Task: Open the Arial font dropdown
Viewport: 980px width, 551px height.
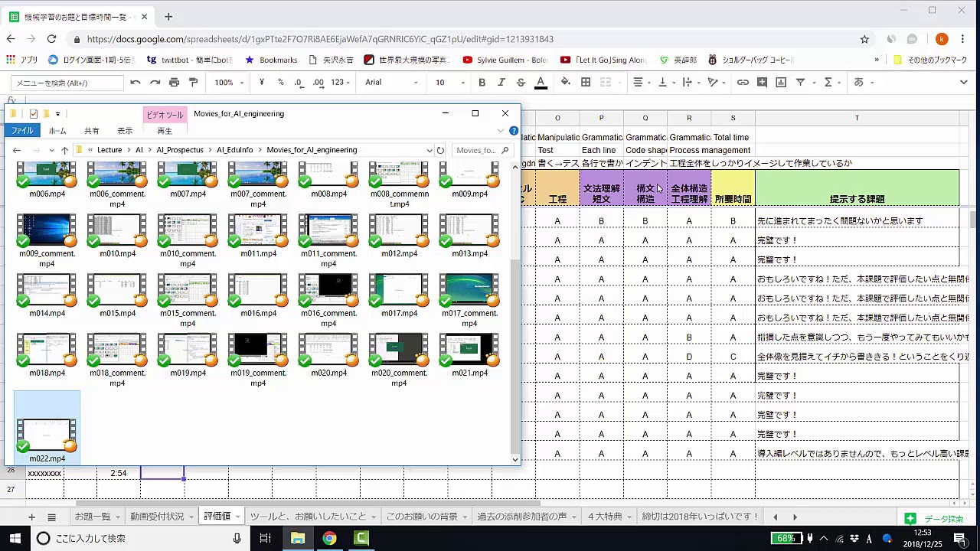Action: point(391,83)
